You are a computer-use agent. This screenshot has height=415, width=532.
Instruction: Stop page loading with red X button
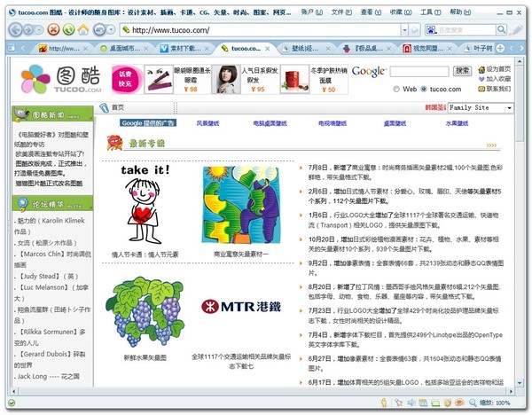(x=53, y=30)
